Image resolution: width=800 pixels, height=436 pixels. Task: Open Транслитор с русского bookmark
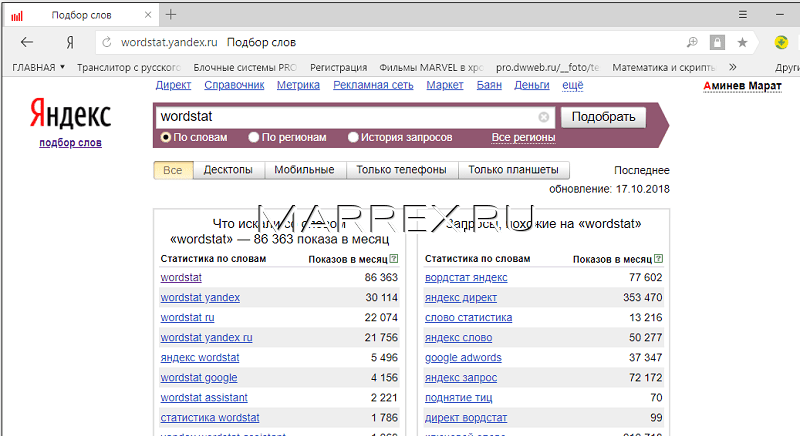pos(129,67)
